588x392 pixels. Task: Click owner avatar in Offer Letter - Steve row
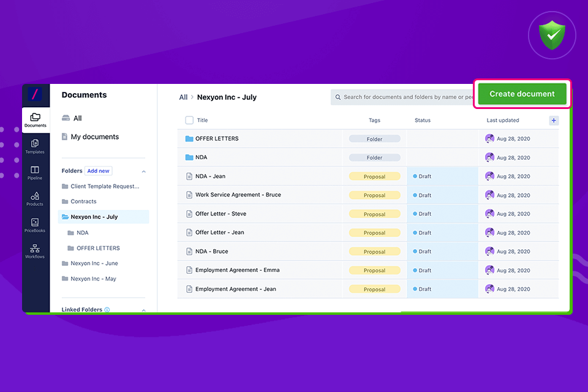(x=489, y=213)
